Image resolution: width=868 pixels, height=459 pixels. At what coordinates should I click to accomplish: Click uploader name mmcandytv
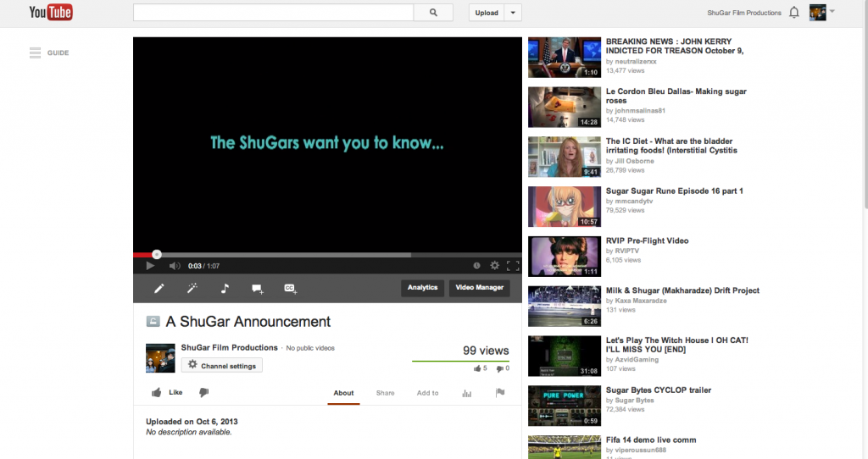coord(634,201)
